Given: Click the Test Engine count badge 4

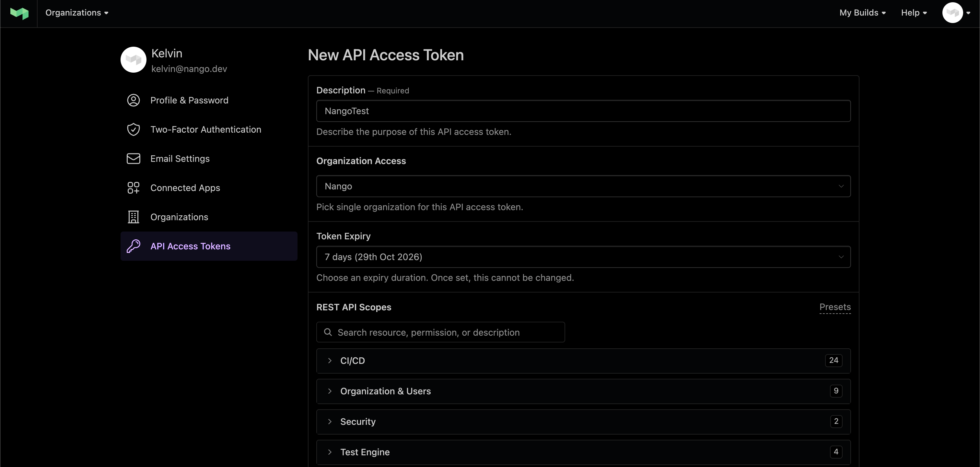Looking at the screenshot, I should 836,452.
